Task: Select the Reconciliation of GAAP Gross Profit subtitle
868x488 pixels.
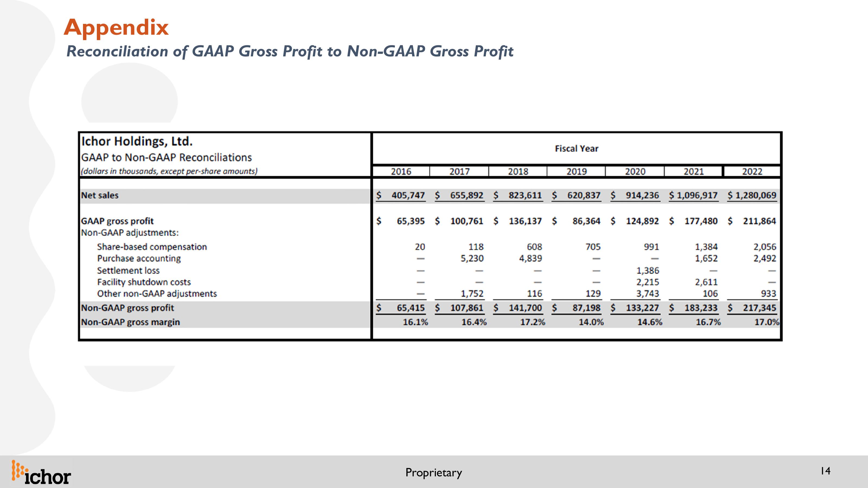Action: click(290, 52)
